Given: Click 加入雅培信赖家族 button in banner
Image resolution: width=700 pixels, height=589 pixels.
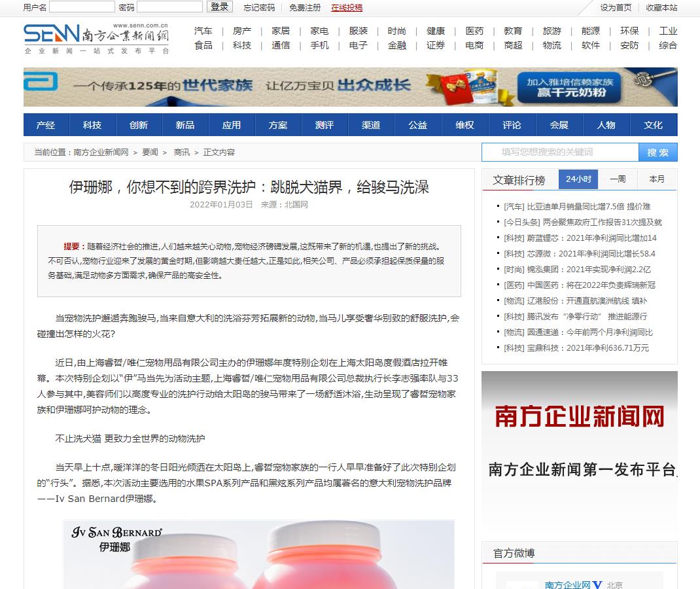Looking at the screenshot, I should (x=569, y=88).
